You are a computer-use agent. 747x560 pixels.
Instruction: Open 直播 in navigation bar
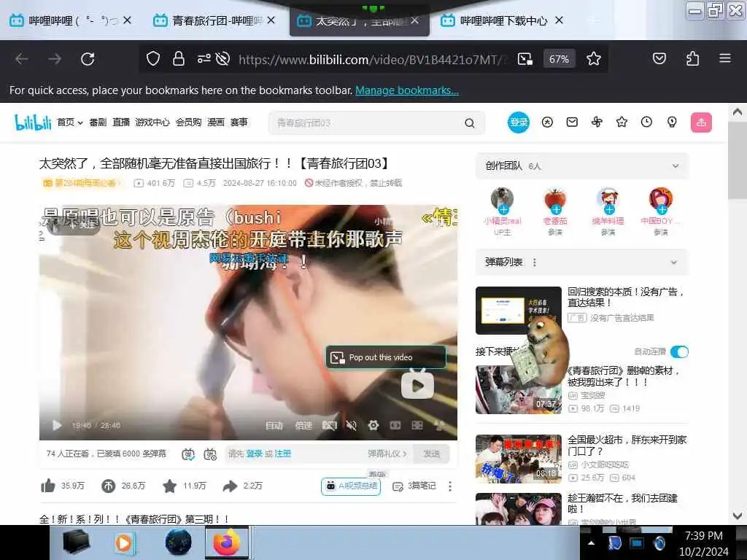tap(121, 122)
